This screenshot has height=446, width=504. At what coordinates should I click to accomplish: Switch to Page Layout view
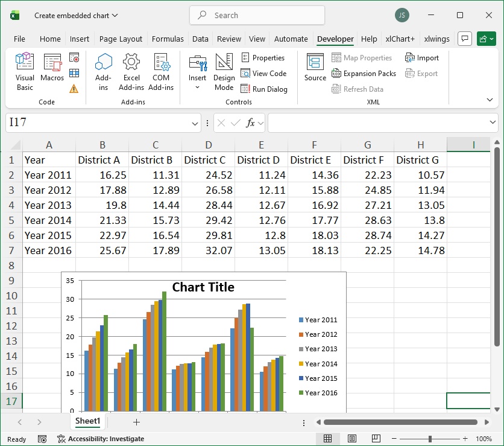pos(352,439)
